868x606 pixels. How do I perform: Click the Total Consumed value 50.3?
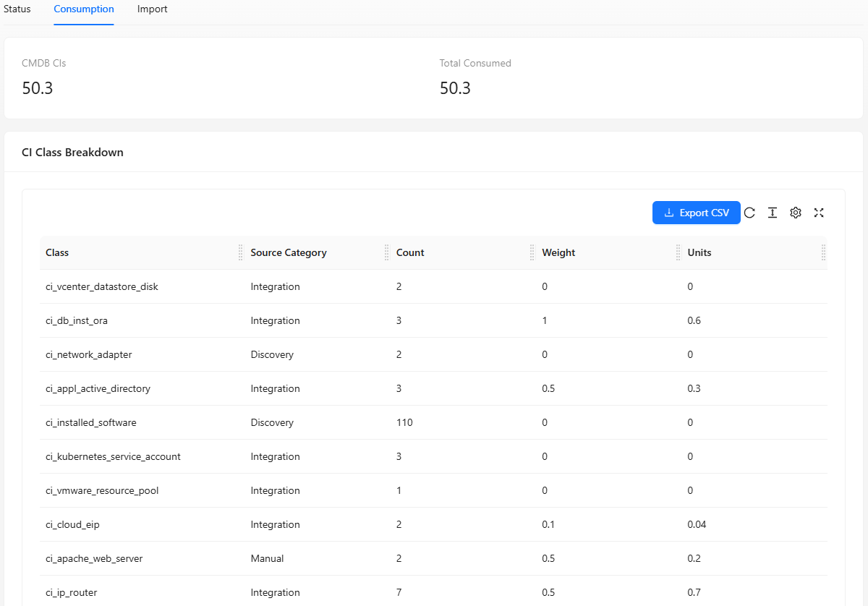click(x=455, y=88)
